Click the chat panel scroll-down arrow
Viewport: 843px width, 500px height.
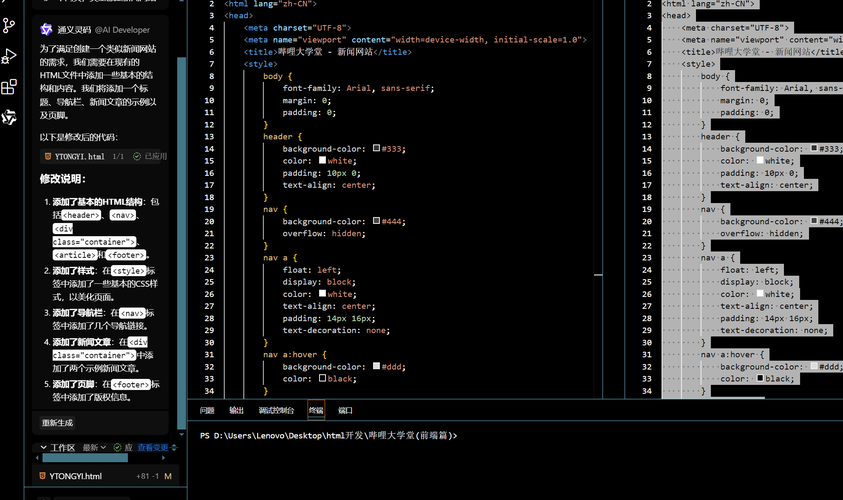[x=182, y=434]
